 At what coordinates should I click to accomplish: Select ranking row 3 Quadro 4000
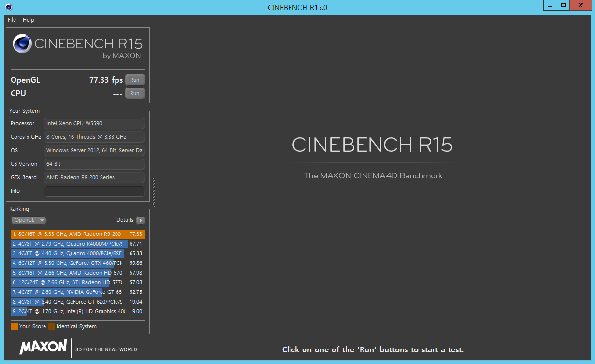pyautogui.click(x=77, y=253)
